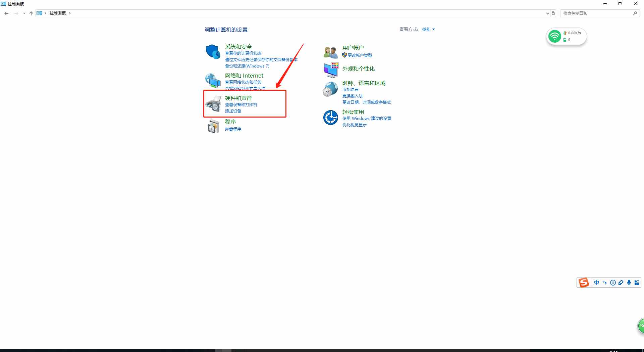Open the Hardware and Sound printer icon

[213, 104]
